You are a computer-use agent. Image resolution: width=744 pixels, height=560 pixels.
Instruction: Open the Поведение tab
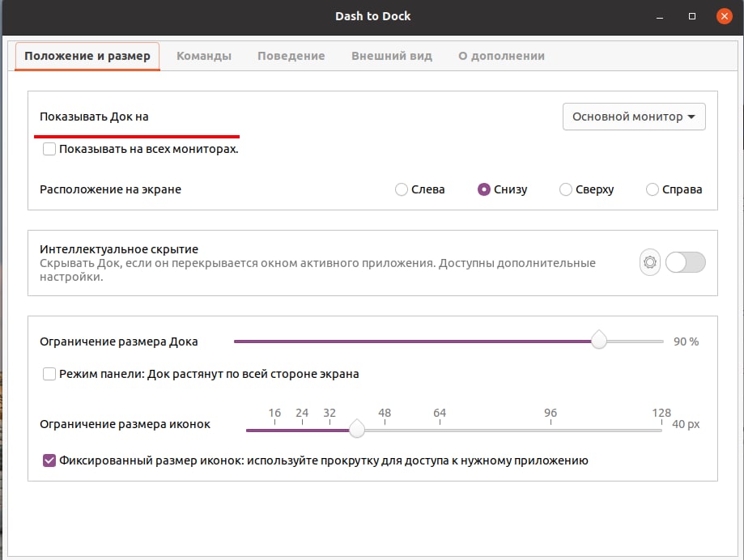[x=291, y=57]
